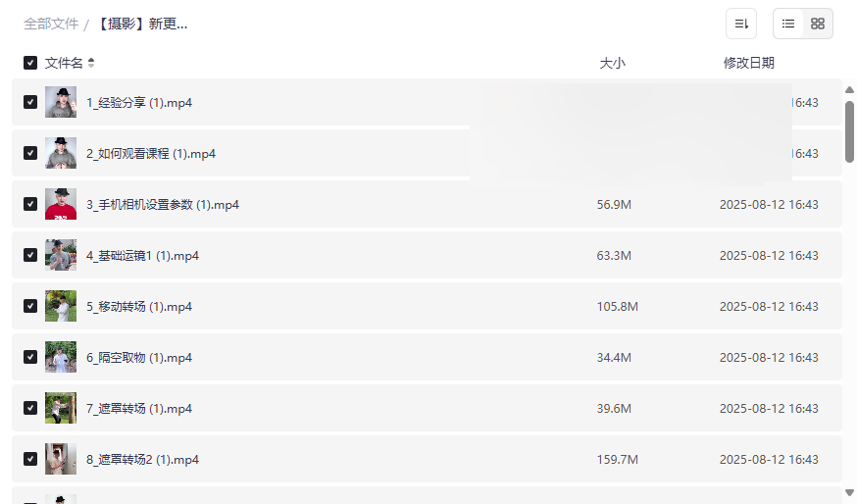857x504 pixels.
Task: Open file 6_隔空取物 (1).mp4
Action: tap(139, 357)
